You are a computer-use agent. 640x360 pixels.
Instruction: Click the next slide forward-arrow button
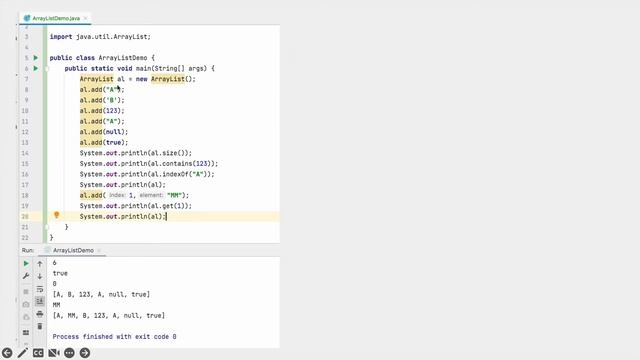click(85, 353)
